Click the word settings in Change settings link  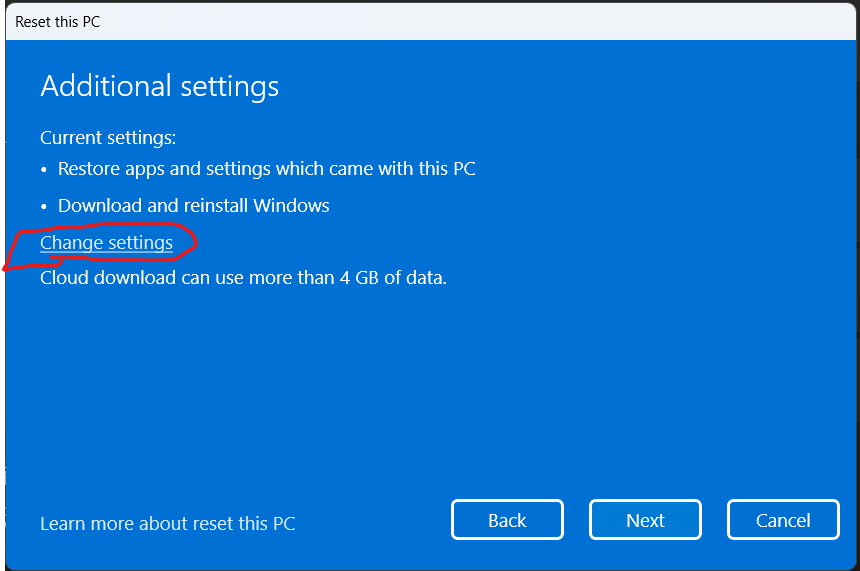[x=139, y=243]
